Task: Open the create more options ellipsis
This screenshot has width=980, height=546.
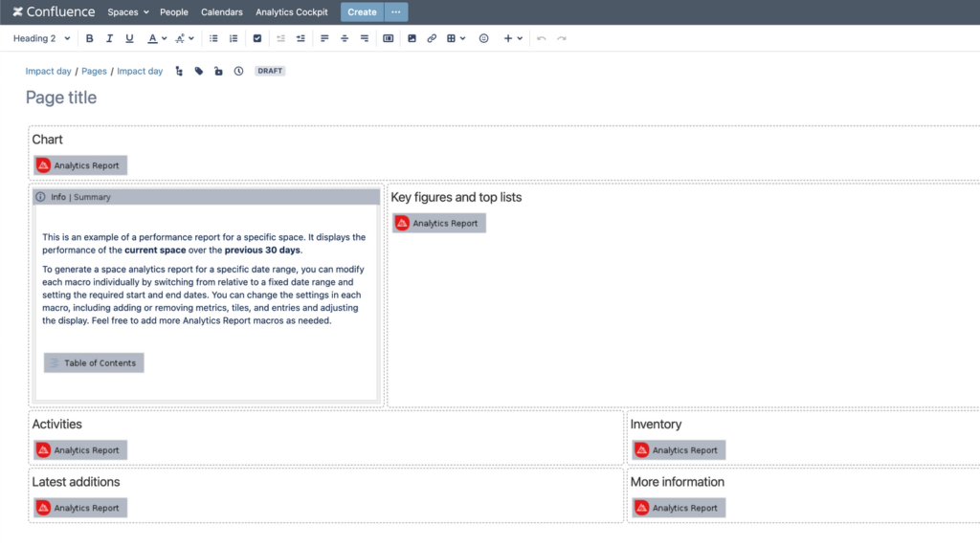Action: point(395,11)
